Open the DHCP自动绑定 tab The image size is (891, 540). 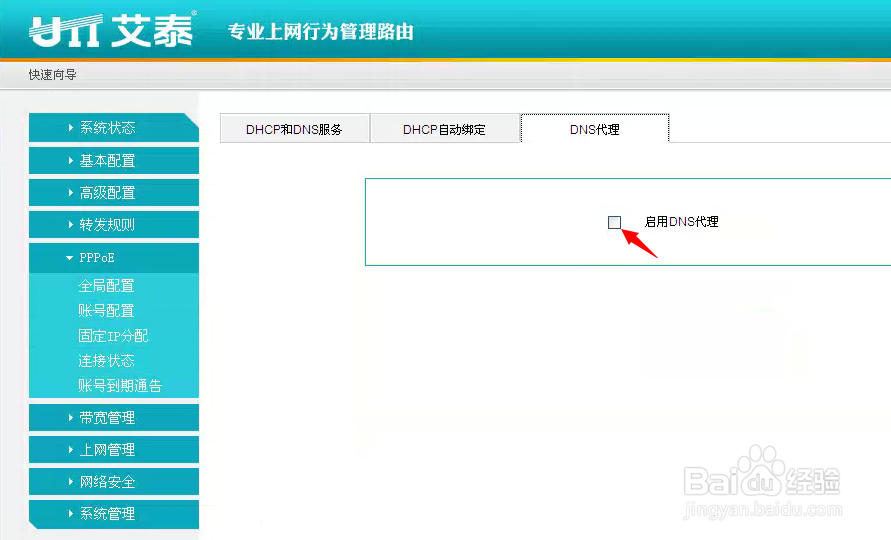coord(445,129)
